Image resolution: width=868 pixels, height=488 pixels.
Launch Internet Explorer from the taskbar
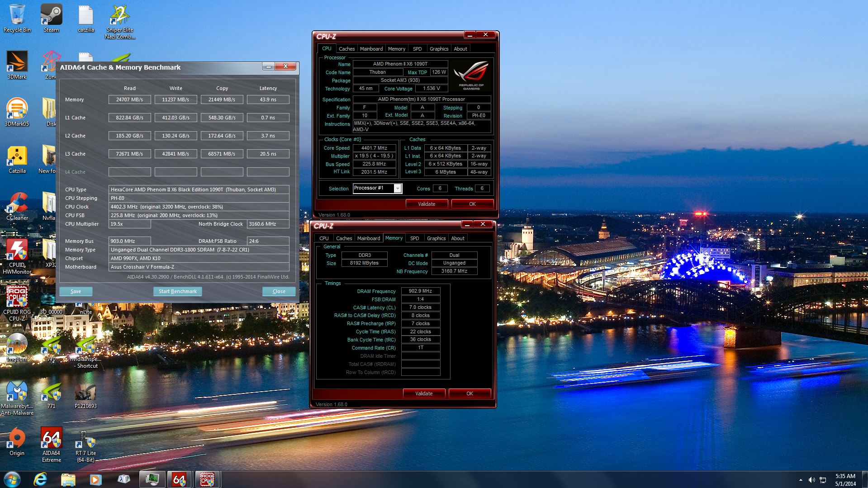tap(40, 479)
